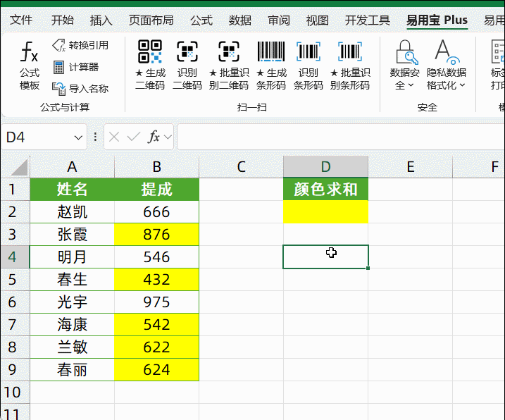Switch to the 开始 Home tab

tap(63, 20)
